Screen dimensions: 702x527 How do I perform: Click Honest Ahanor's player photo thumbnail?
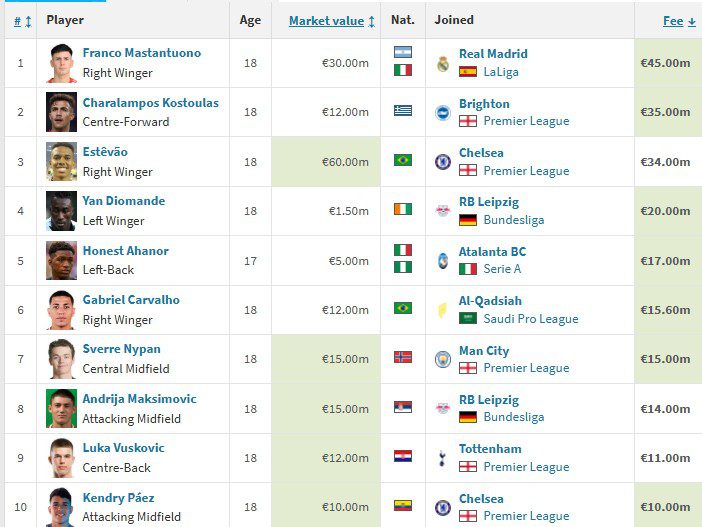tap(61, 260)
